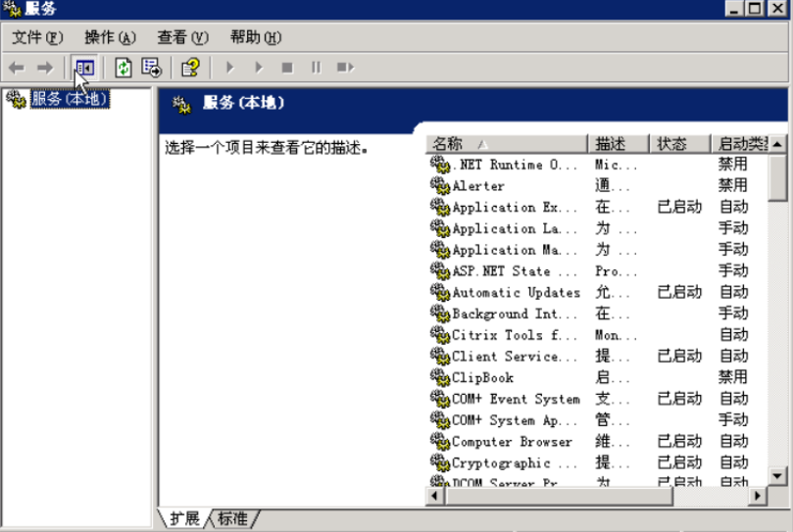The width and height of the screenshot is (793, 532).
Task: Select the Computer Browser service name
Action: pos(512,442)
